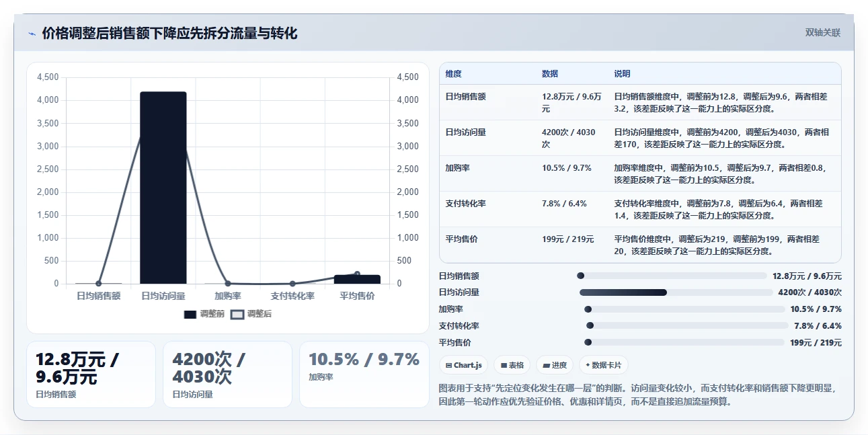Click the 日均访问量 stat card
Image resolution: width=868 pixels, height=435 pixels.
(x=227, y=374)
